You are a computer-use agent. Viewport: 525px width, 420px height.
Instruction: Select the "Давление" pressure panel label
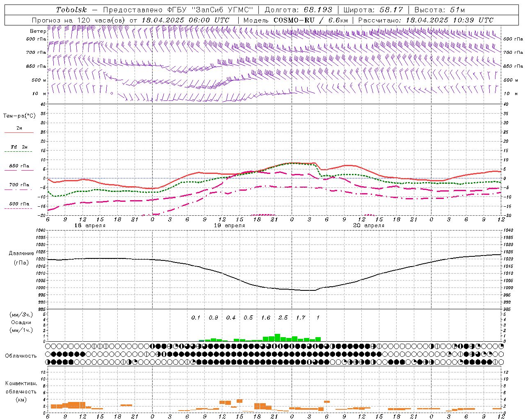21,253
